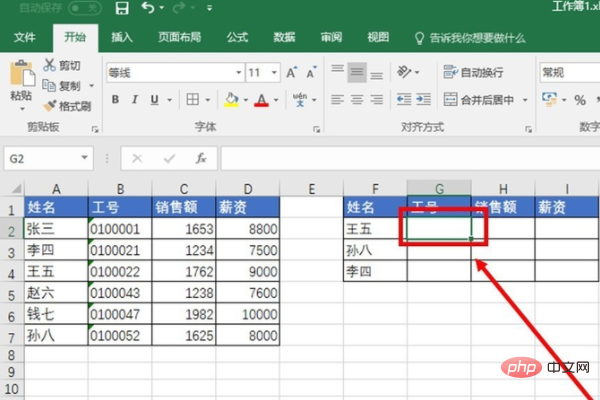Click the 复制 copy button
The height and width of the screenshot is (400, 600).
(x=62, y=86)
